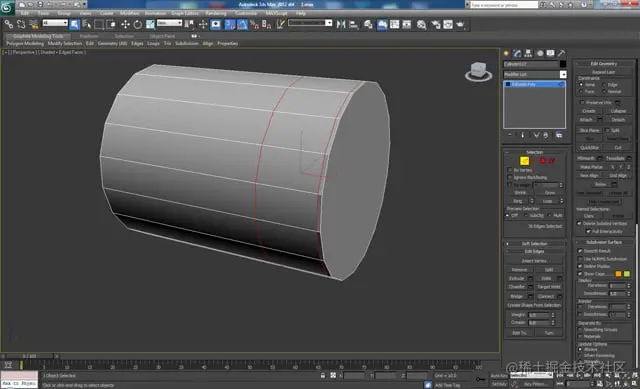Click the Unlink Selection tool

click(x=21, y=24)
